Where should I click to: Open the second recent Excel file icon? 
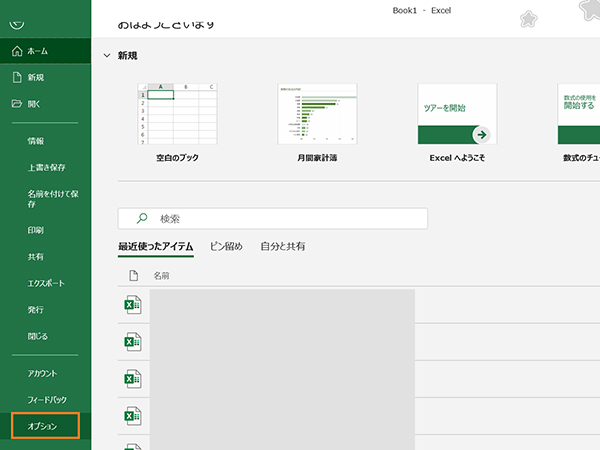[132, 342]
